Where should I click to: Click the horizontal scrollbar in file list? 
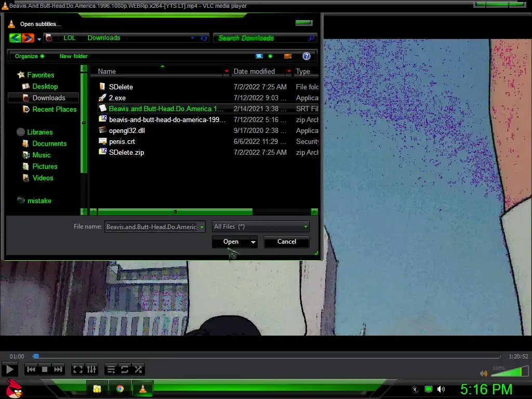(x=175, y=212)
